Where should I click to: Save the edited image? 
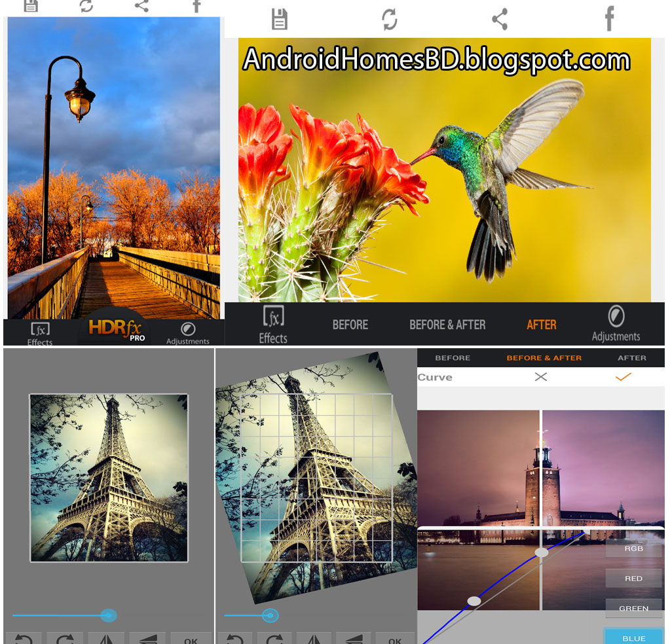coord(280,18)
